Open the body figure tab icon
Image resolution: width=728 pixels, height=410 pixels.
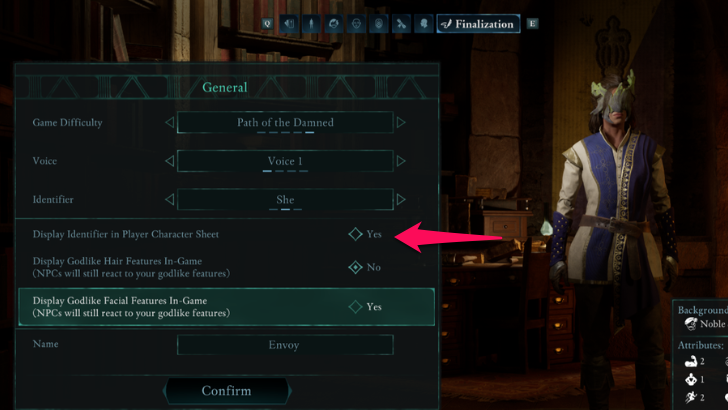point(311,24)
